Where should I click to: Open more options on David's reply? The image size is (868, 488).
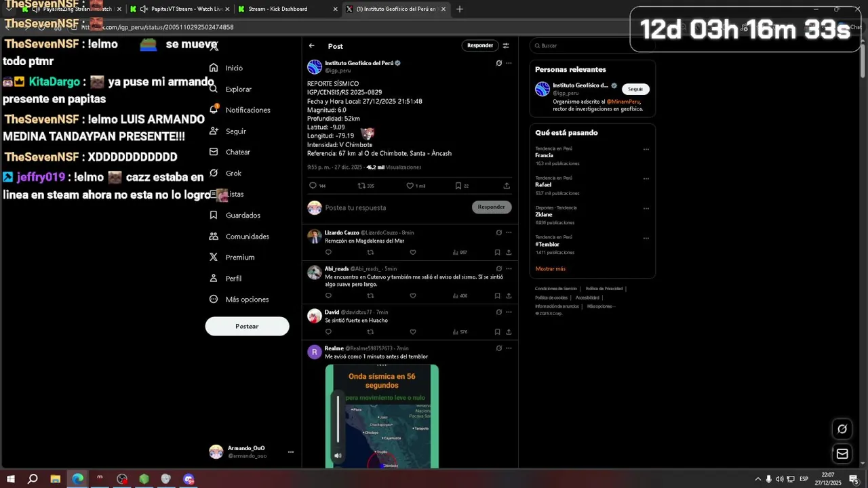click(x=509, y=312)
